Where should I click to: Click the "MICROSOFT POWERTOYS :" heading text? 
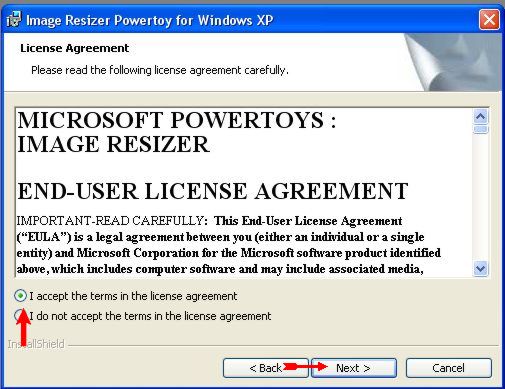tap(177, 120)
